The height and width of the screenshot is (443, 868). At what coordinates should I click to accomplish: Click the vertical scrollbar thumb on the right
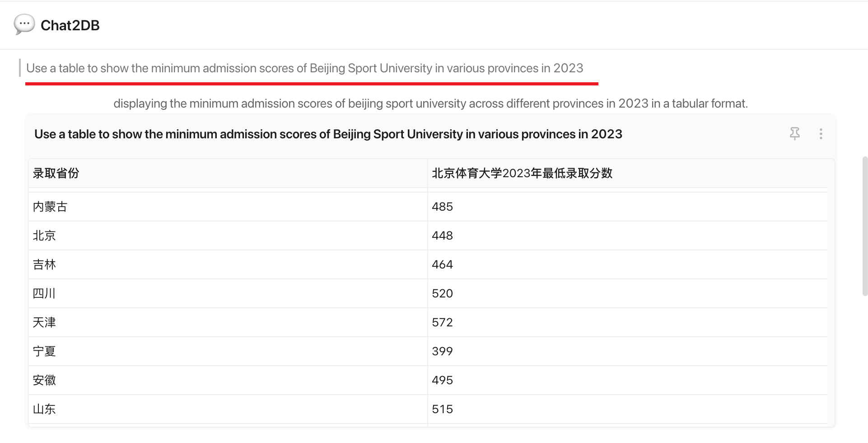[x=865, y=226]
